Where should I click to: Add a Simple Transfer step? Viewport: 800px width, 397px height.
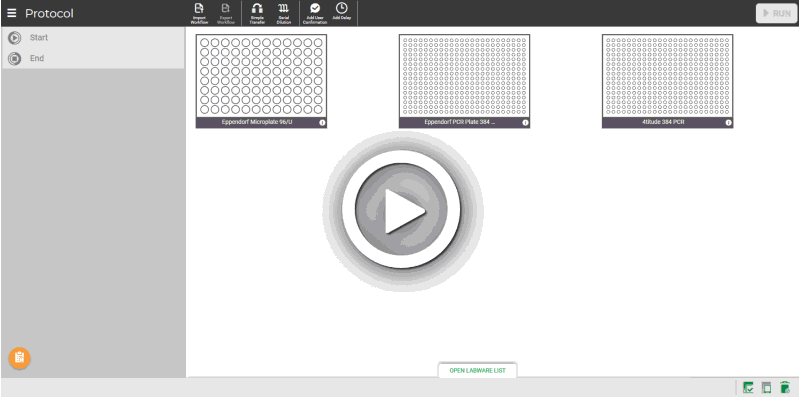coord(257,13)
